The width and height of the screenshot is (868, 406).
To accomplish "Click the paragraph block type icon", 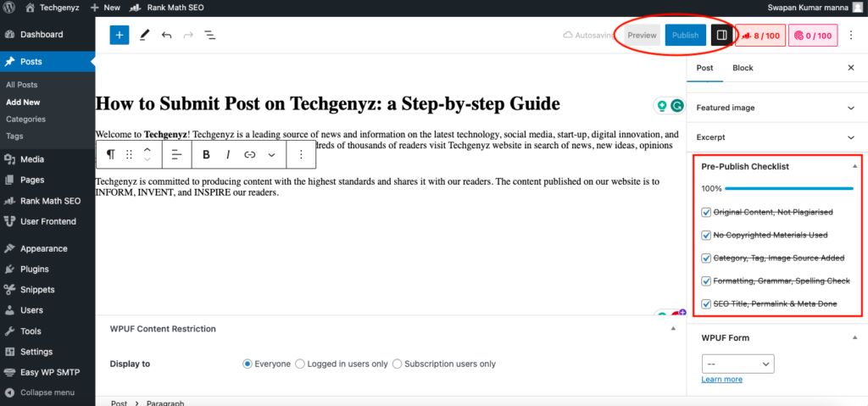I will pos(111,154).
